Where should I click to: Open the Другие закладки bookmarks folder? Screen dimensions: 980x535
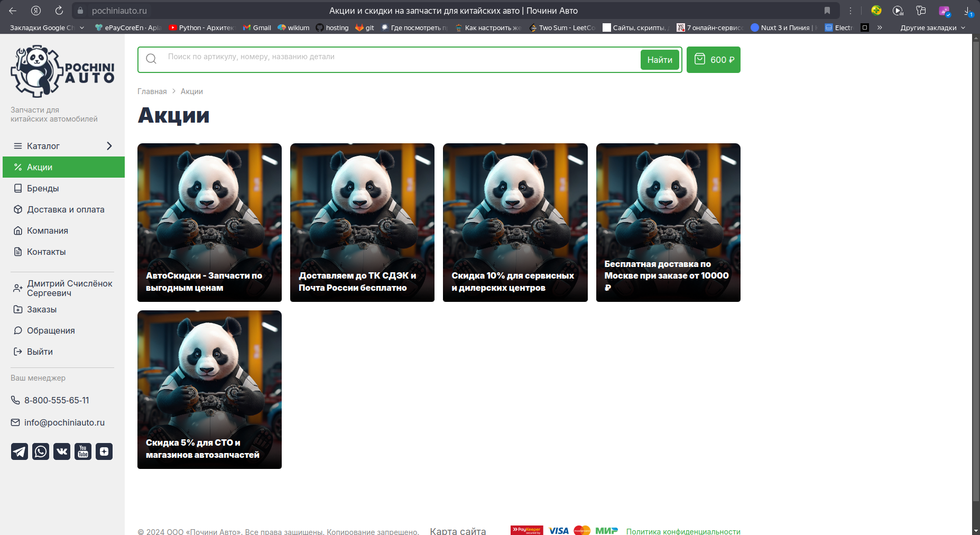933,27
